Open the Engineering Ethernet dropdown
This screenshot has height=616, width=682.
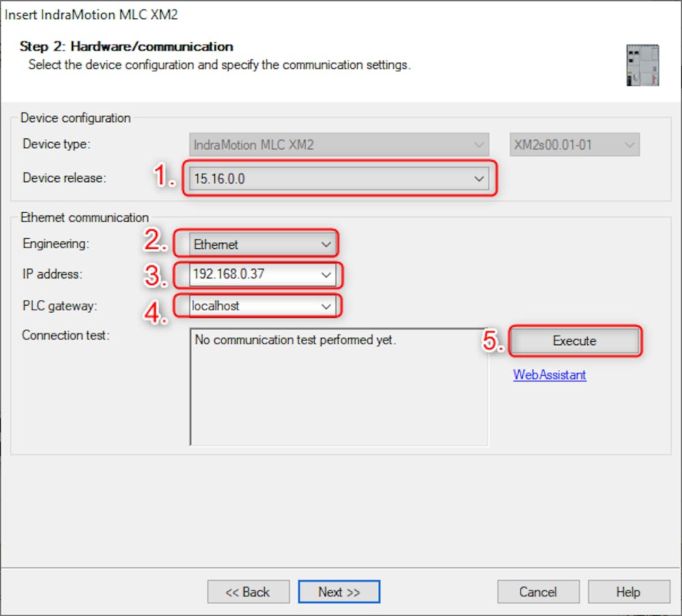coord(263,244)
